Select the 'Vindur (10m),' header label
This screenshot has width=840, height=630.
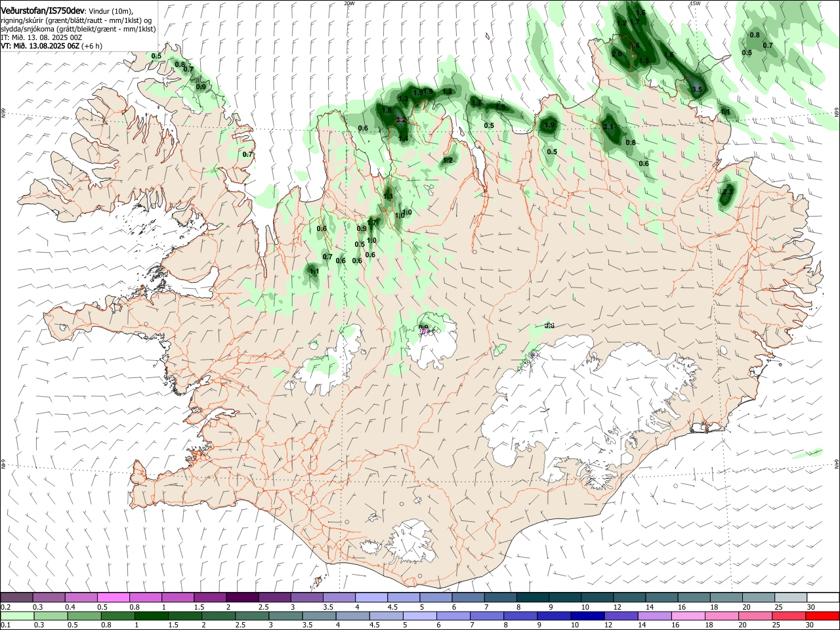click(x=110, y=10)
